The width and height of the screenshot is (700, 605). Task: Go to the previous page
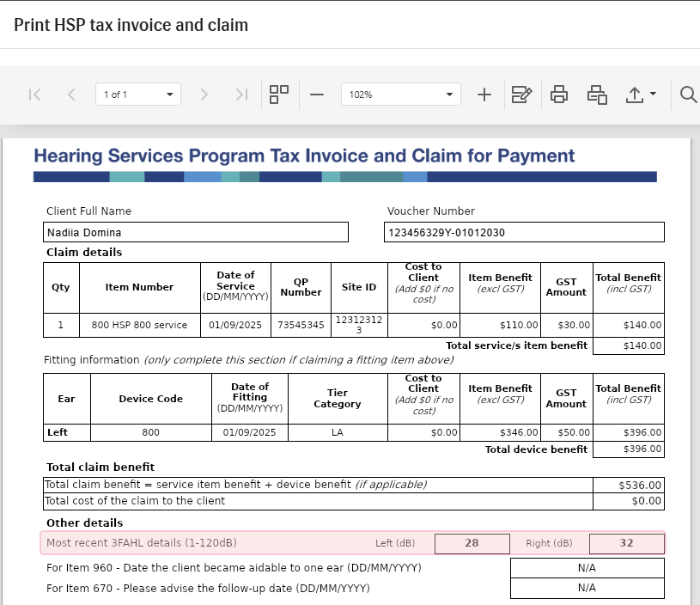71,95
